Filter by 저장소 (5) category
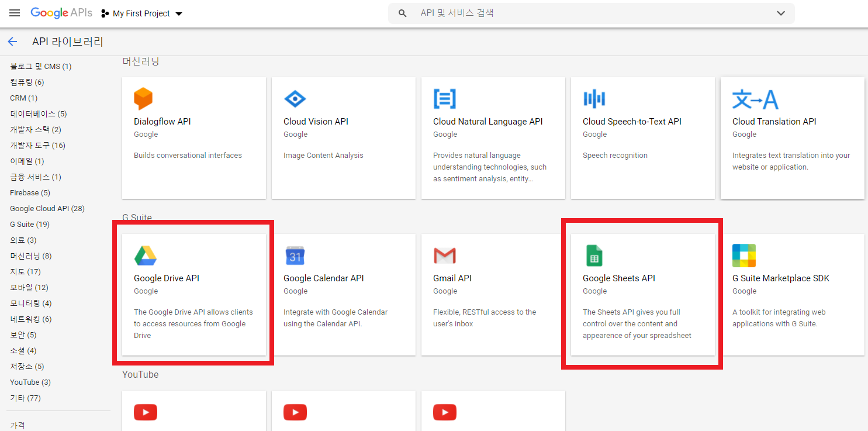 [27, 367]
